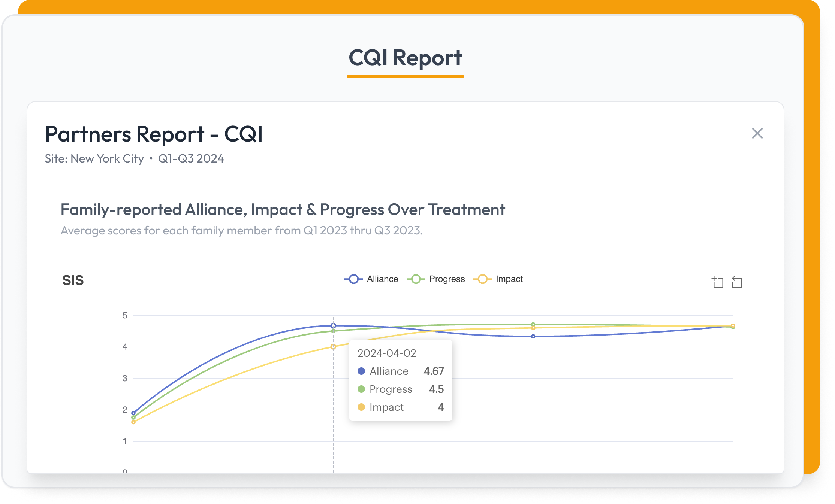Click Impact data point at value 4

333,347
